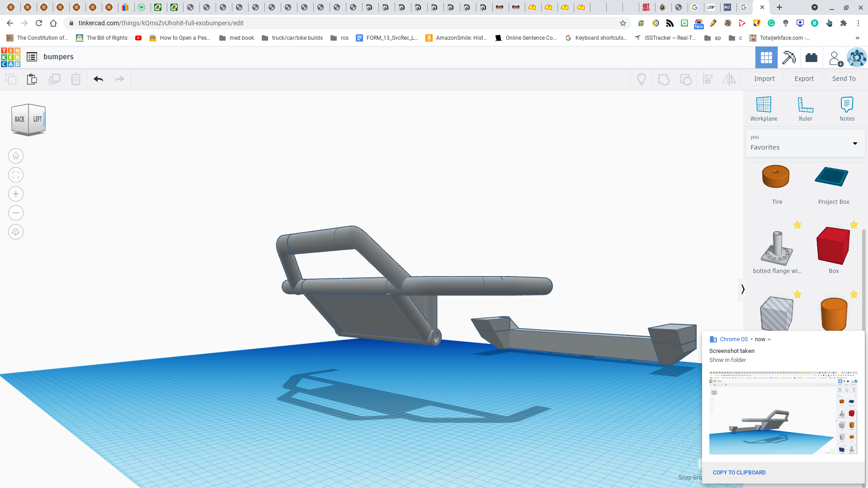868x488 pixels.
Task: Click the Paste clipboard icon
Action: pos(32,79)
